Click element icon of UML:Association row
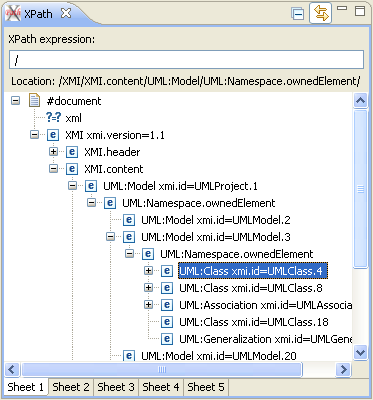 167,305
